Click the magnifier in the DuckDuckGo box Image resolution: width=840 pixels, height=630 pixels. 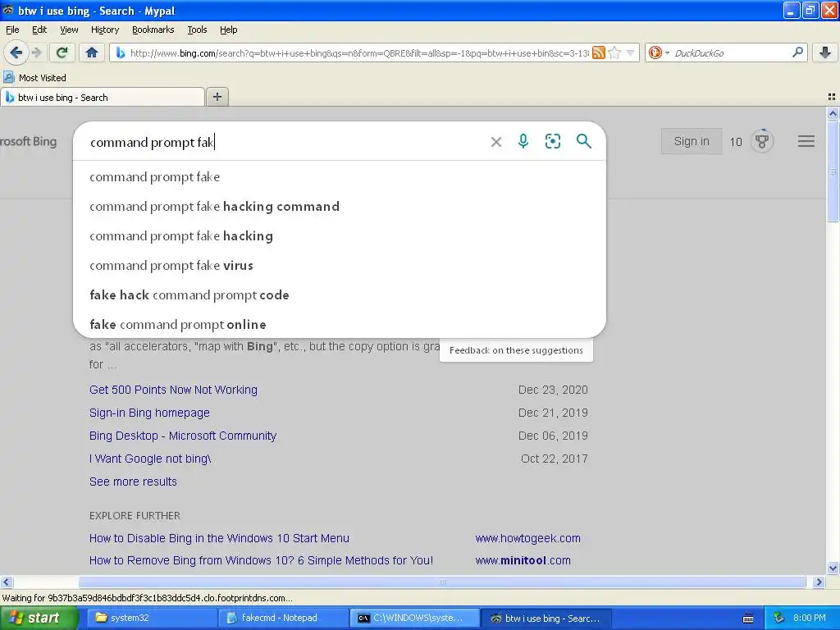tap(797, 52)
